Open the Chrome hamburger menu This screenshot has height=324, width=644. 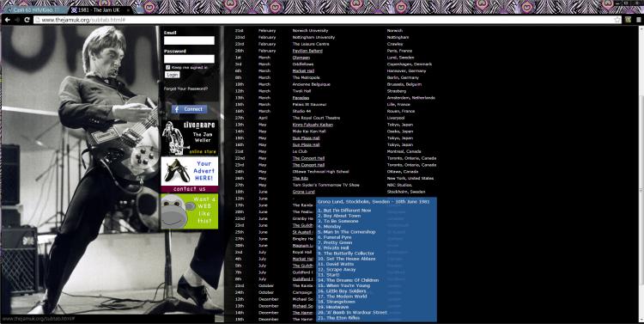[638, 20]
